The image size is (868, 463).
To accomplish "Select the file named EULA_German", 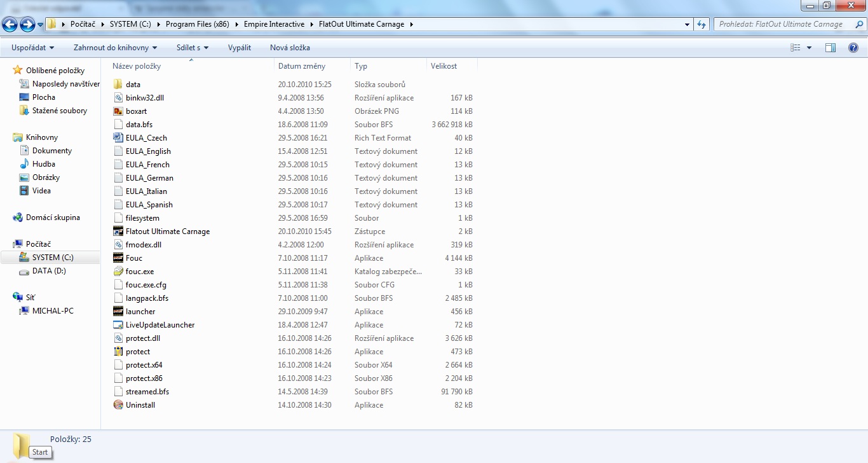I will click(149, 178).
